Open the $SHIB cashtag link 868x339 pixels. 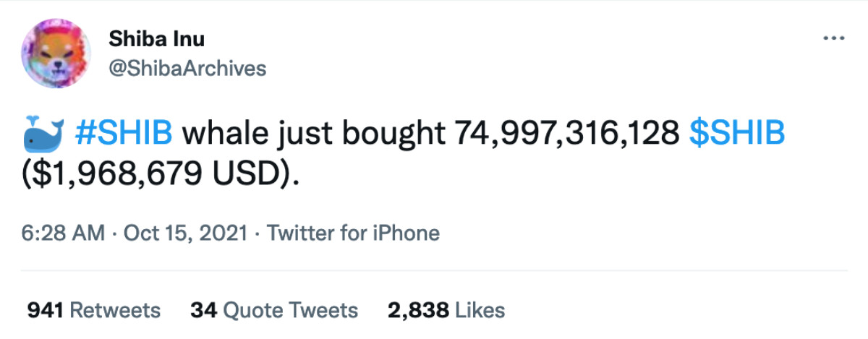tap(737, 133)
